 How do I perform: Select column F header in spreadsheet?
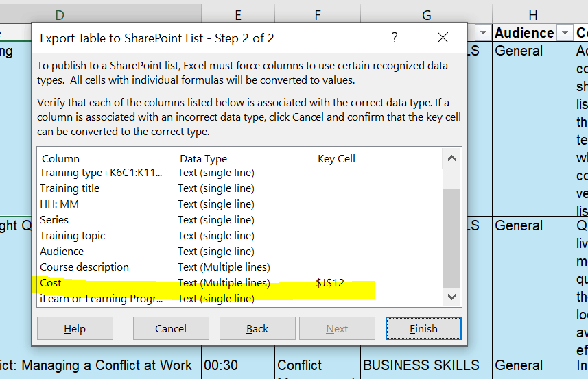tap(318, 15)
